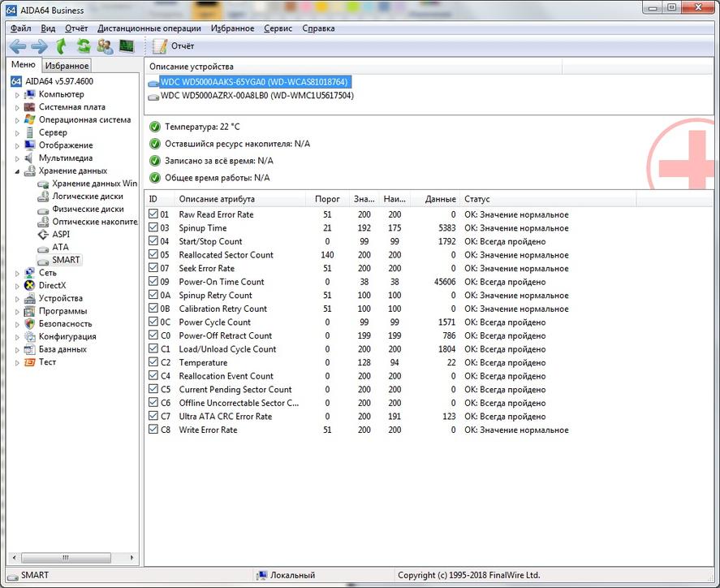Click the Forward navigation arrow
The image size is (720, 588).
(40, 46)
